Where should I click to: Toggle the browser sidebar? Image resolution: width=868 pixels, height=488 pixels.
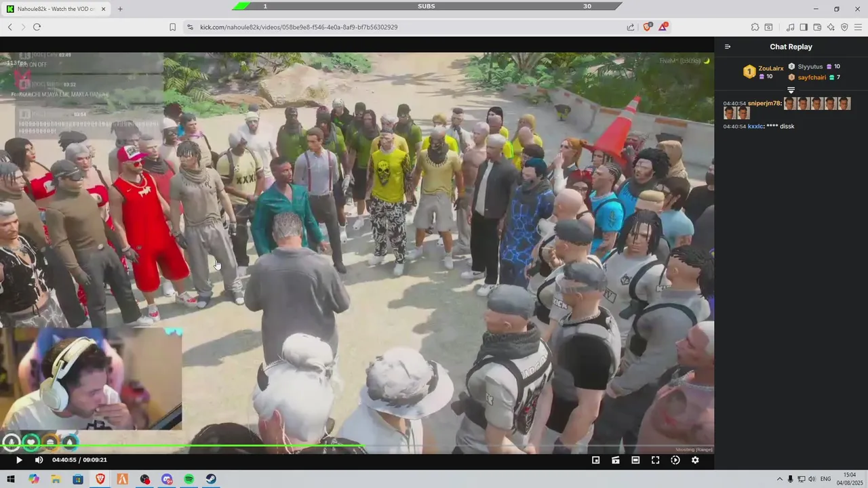(804, 27)
